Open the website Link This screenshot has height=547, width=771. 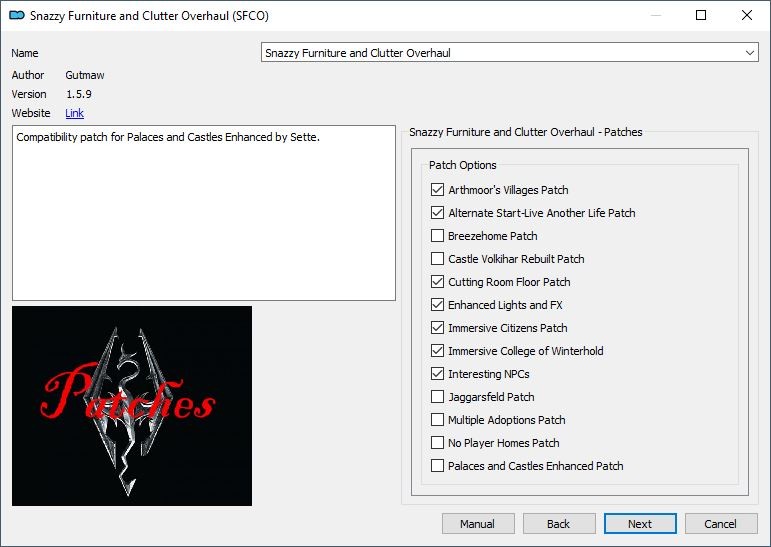74,113
